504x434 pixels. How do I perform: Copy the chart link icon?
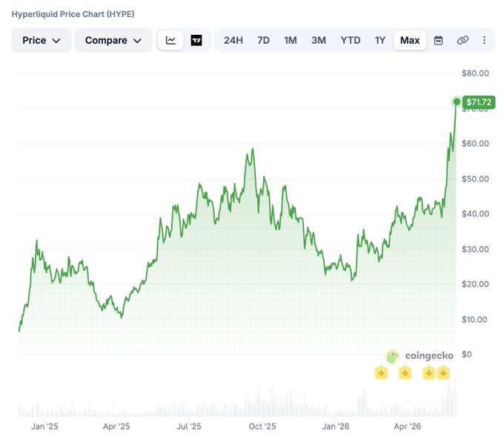pyautogui.click(x=462, y=40)
